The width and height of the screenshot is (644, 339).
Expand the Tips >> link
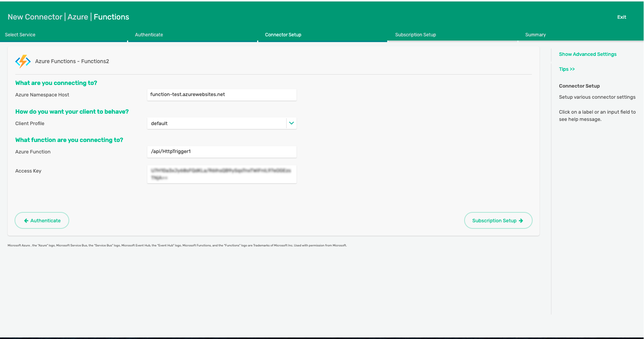(x=567, y=69)
